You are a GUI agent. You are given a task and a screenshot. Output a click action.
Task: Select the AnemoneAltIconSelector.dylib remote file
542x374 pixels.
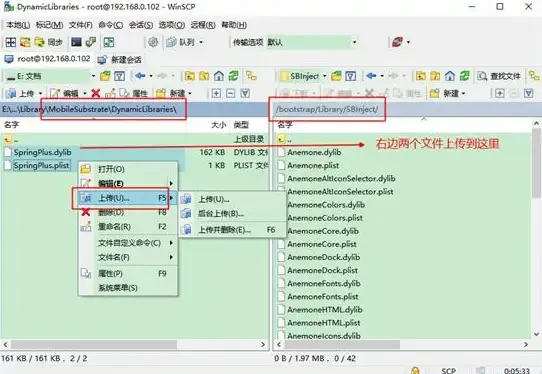click(x=341, y=179)
